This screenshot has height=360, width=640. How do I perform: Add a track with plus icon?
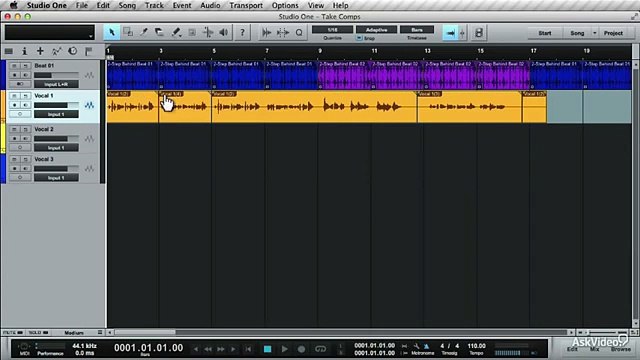(x=40, y=51)
